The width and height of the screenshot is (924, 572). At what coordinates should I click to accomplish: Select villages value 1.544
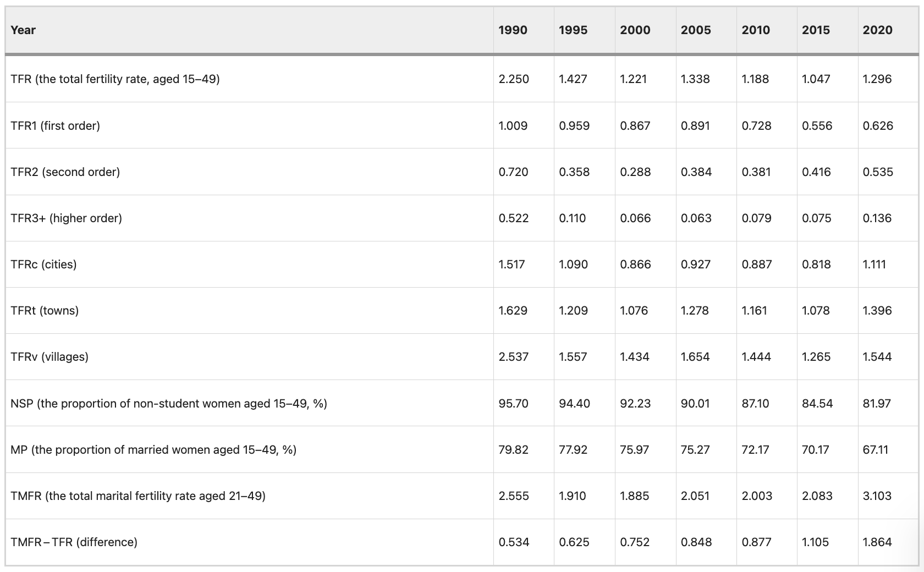pos(877,357)
